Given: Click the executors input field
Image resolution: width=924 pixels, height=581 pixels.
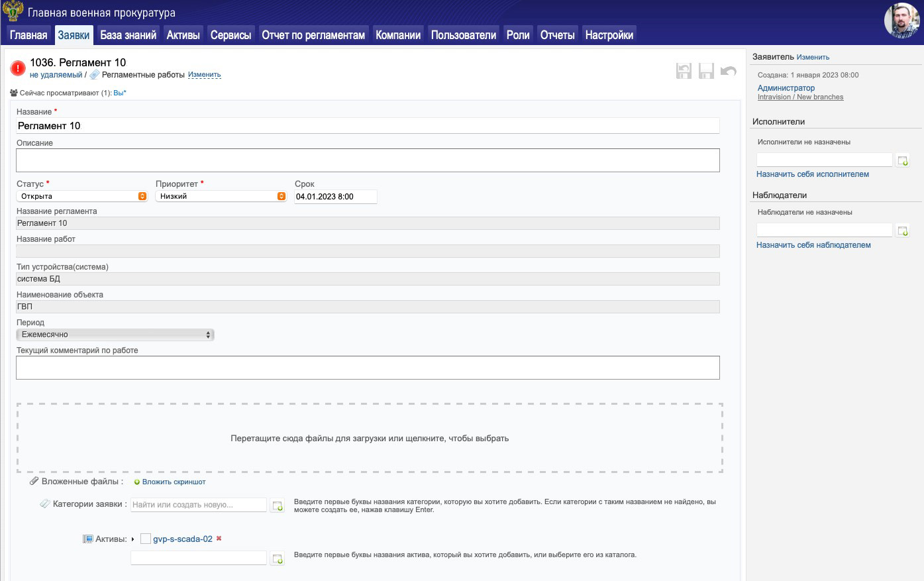Looking at the screenshot, I should (x=825, y=160).
